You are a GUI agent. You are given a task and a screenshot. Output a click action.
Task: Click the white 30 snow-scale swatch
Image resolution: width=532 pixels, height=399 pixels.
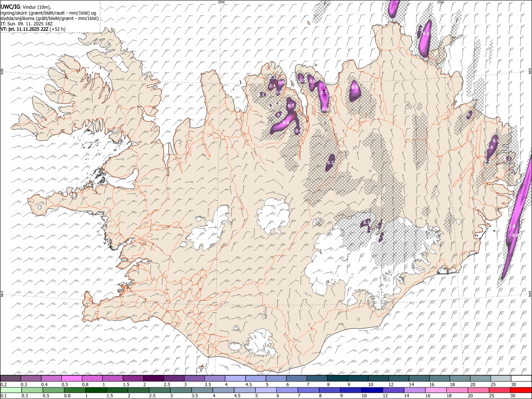pyautogui.click(x=522, y=379)
